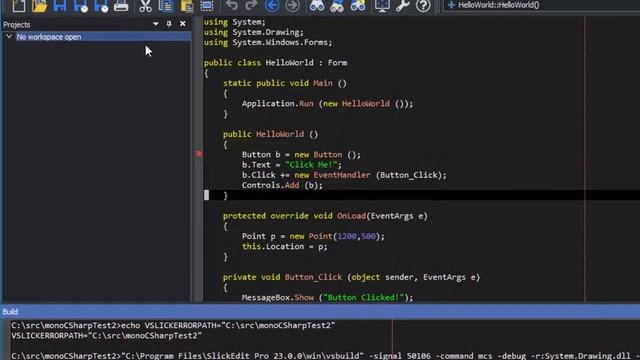Click the plain Save floppy-disk icon
Screen dimensions: 640x360
click(x=60, y=6)
